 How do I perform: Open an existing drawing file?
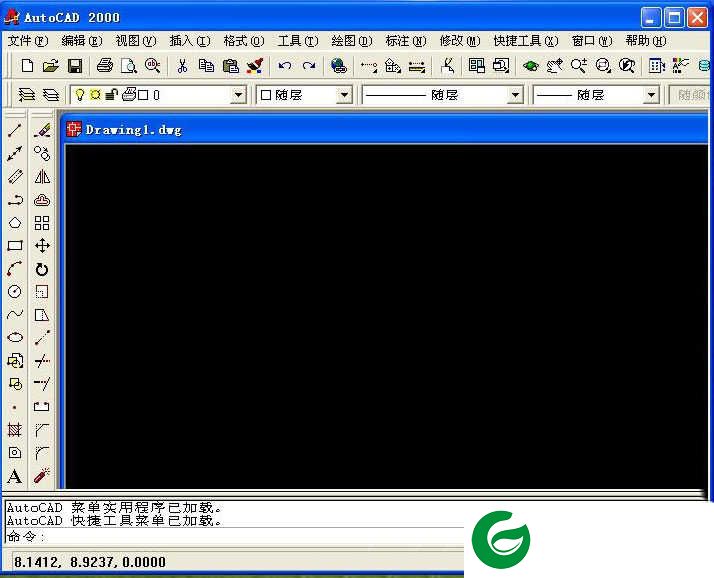coord(51,66)
